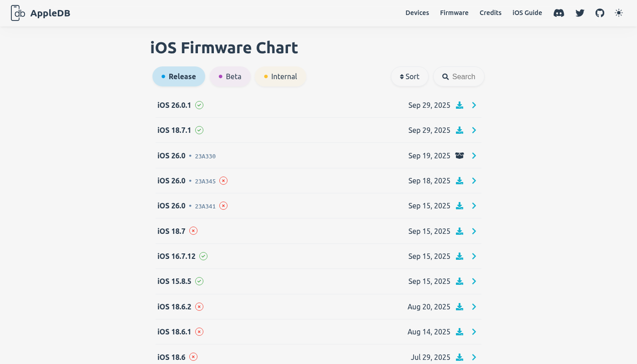Open the Discord link icon
The width and height of the screenshot is (637, 364).
click(559, 13)
